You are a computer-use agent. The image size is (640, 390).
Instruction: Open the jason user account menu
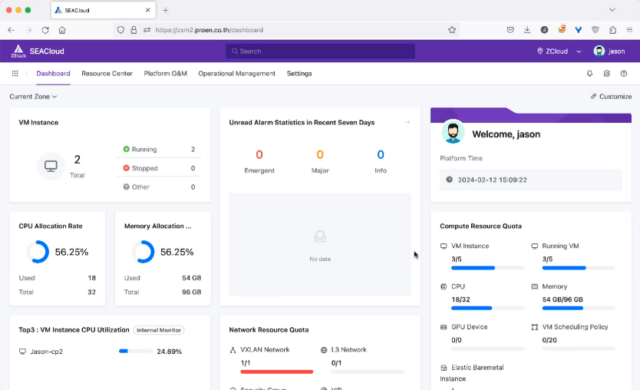coord(609,51)
